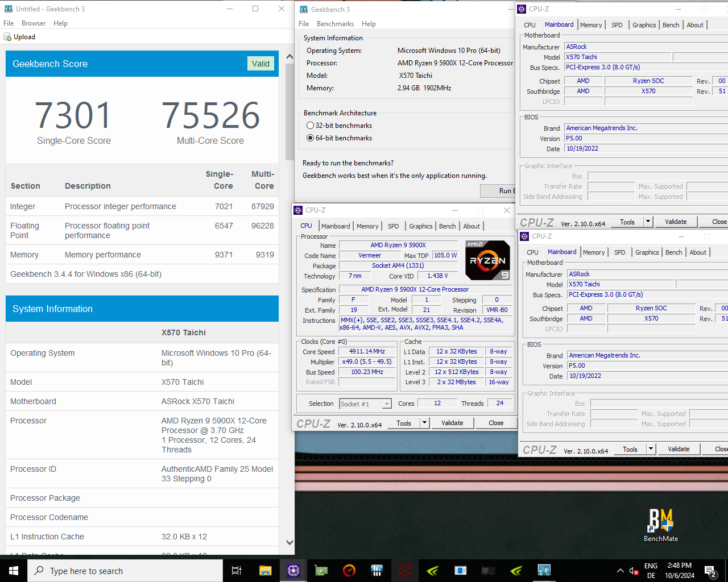Click the Geekbench taskbar icon
The image size is (728, 582).
(544, 571)
